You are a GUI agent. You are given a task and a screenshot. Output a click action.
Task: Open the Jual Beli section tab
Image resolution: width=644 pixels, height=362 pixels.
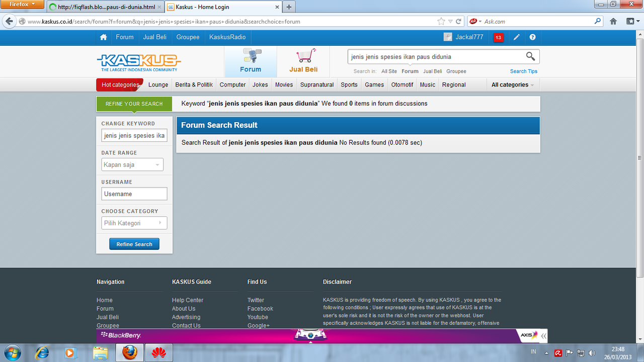tap(303, 62)
